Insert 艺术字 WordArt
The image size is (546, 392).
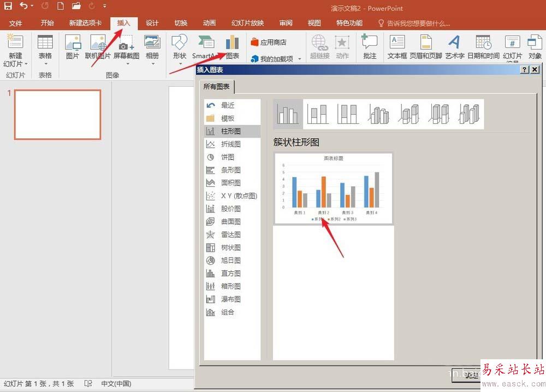tap(454, 47)
